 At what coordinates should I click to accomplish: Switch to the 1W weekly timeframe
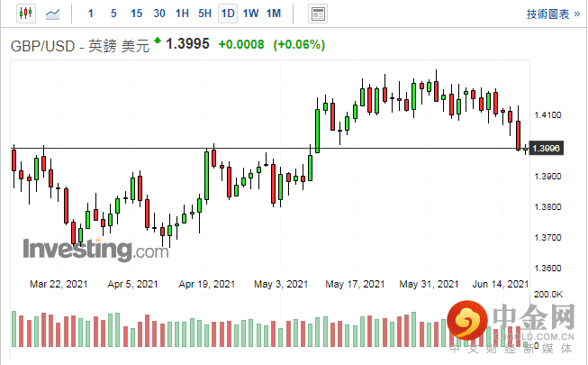pyautogui.click(x=251, y=14)
